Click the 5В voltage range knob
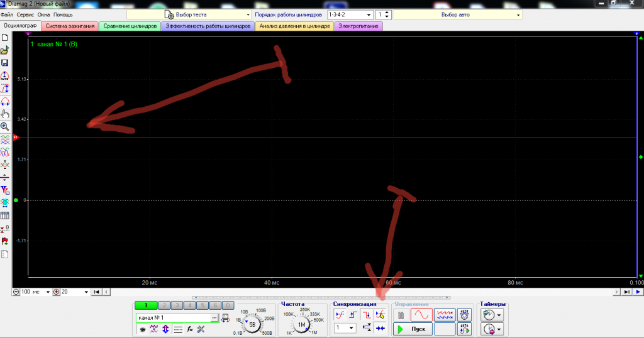This screenshot has height=338, width=644. click(x=252, y=324)
